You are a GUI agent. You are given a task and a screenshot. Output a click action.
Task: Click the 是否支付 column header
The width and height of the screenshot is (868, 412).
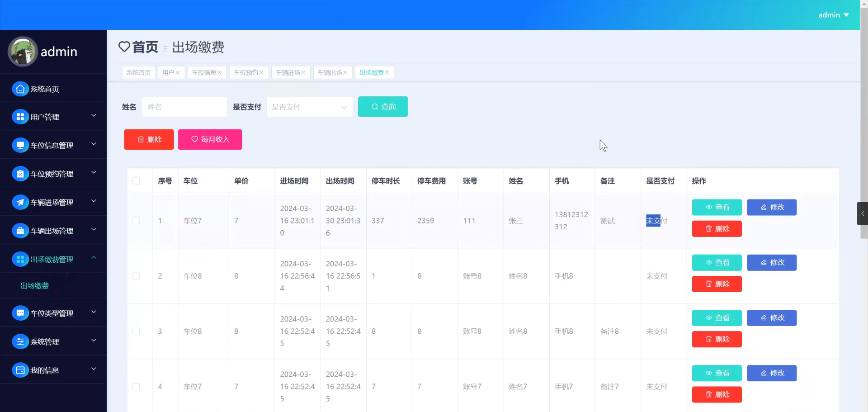click(660, 181)
